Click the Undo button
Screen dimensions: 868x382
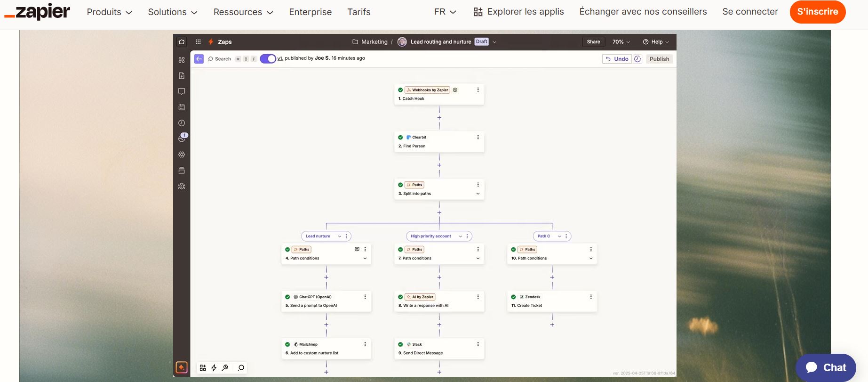617,59
